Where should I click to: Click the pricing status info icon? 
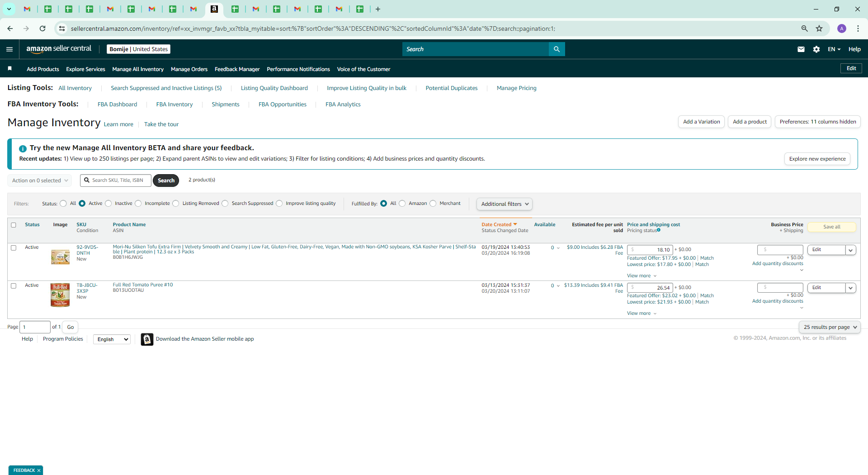[659, 230]
